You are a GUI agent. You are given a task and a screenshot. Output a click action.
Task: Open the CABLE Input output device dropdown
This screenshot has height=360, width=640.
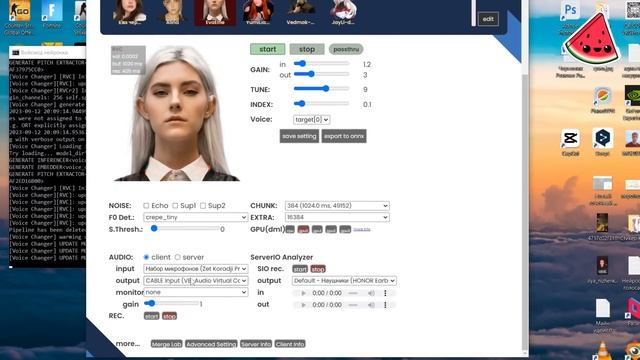(x=196, y=281)
